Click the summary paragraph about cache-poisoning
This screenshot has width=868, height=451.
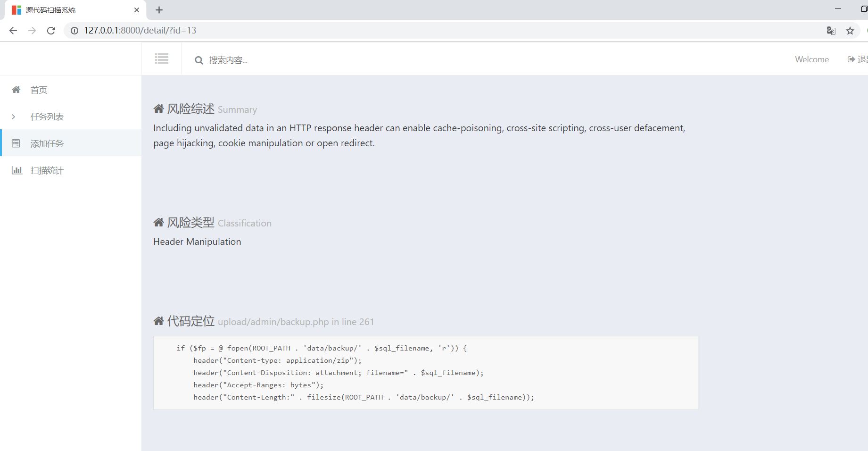419,135
